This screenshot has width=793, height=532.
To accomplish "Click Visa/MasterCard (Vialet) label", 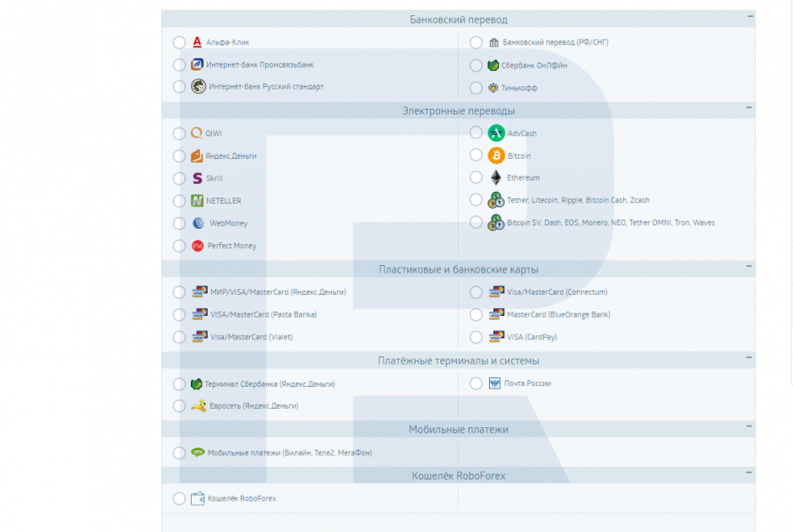I will coord(252,337).
